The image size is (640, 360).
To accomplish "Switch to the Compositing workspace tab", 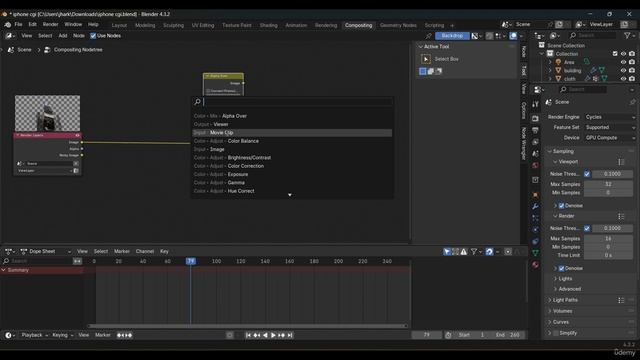I will (358, 25).
